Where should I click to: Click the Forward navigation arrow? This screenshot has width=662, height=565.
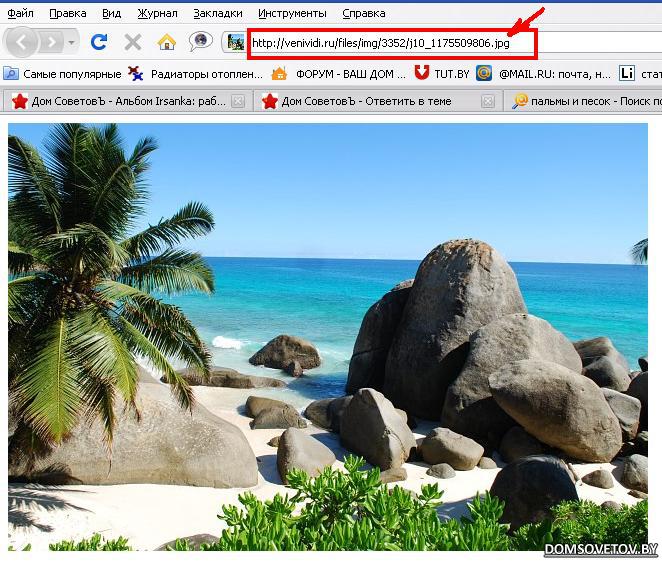tap(51, 42)
